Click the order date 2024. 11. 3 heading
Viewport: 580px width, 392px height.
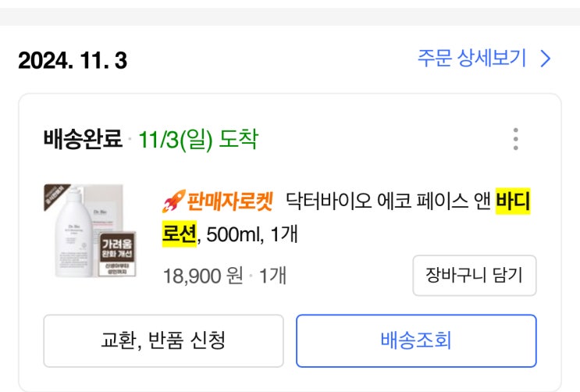(73, 59)
